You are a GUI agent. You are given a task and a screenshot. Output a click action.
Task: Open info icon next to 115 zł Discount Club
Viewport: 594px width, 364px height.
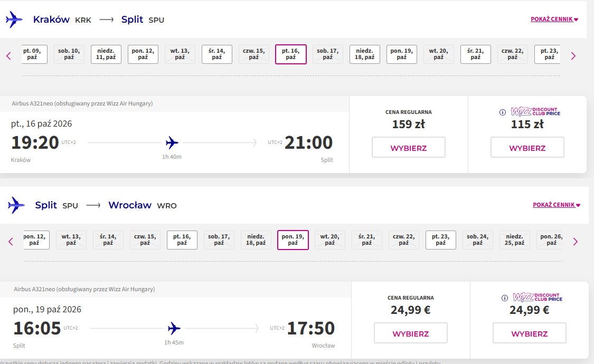(x=502, y=112)
